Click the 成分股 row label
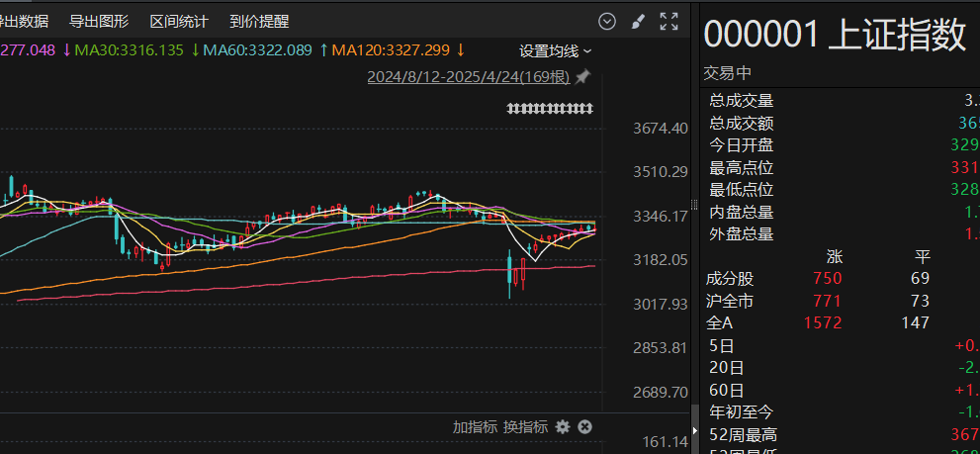This screenshot has width=980, height=454. [730, 279]
